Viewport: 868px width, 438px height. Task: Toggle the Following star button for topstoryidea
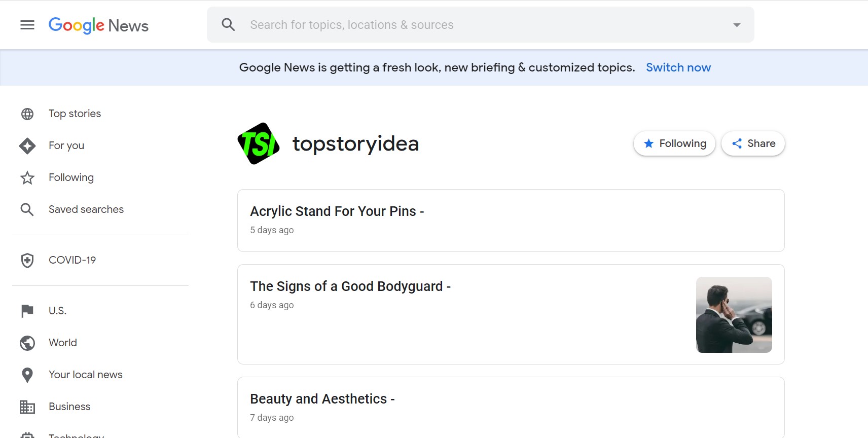coord(674,143)
